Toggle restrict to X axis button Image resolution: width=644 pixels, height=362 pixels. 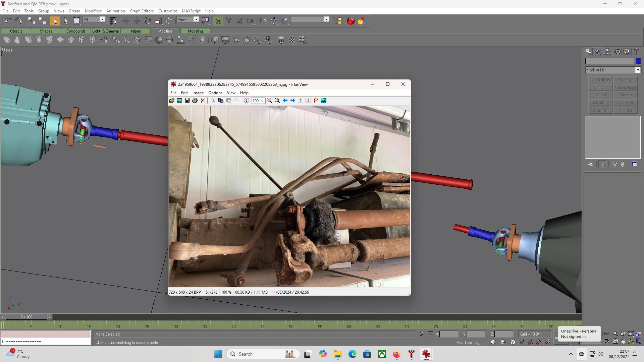tap(218, 21)
